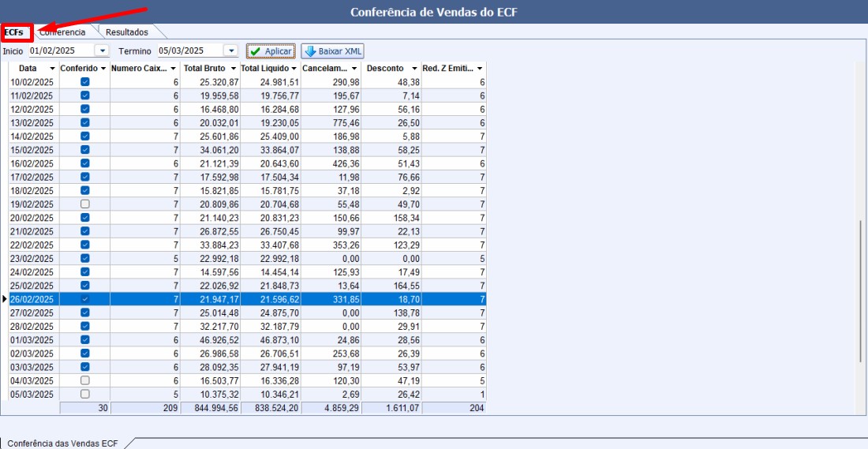Open the Conferido column filter dropdown
This screenshot has width=868, height=449.
point(103,69)
